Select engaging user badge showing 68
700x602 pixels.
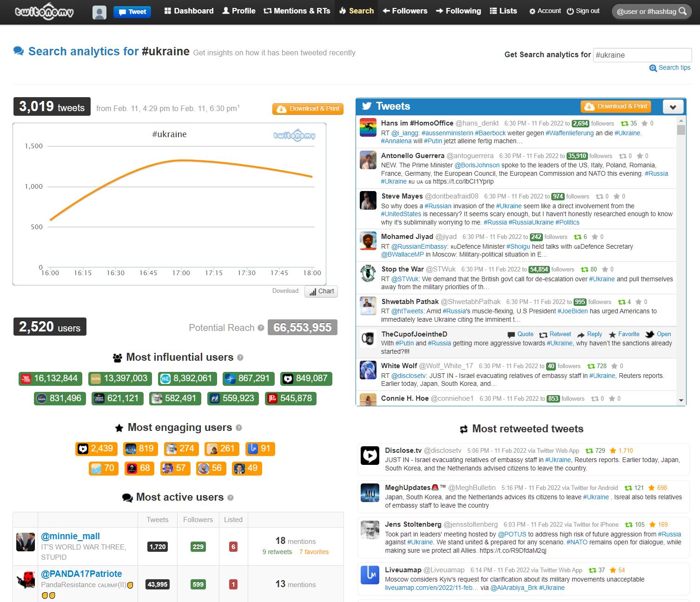point(139,468)
